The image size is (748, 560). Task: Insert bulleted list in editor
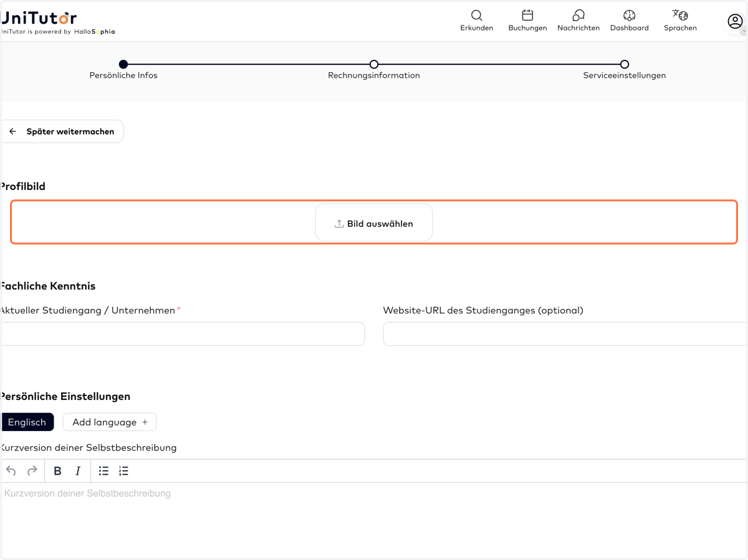click(103, 471)
